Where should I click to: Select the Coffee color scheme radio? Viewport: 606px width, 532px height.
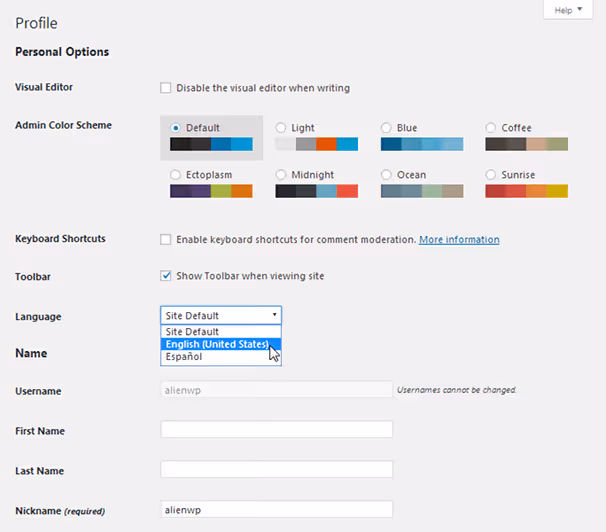(x=491, y=128)
